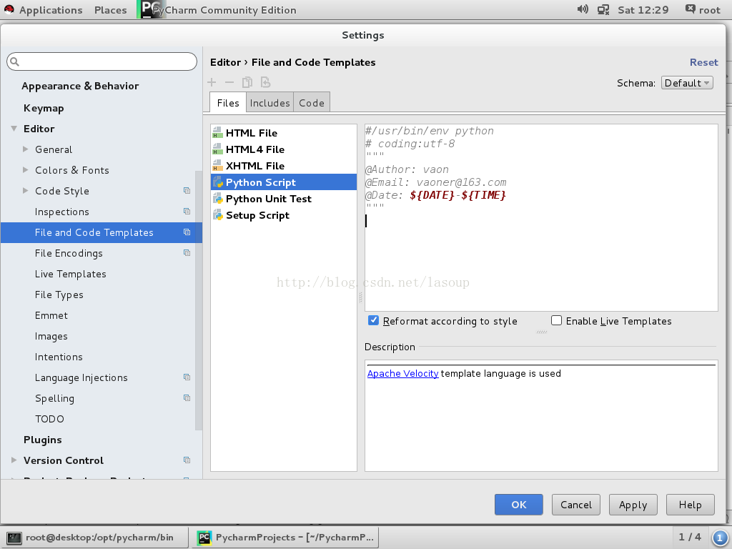Image resolution: width=732 pixels, height=549 pixels.
Task: Click the notification bubble icon in the taskbar
Action: pyautogui.click(x=719, y=537)
